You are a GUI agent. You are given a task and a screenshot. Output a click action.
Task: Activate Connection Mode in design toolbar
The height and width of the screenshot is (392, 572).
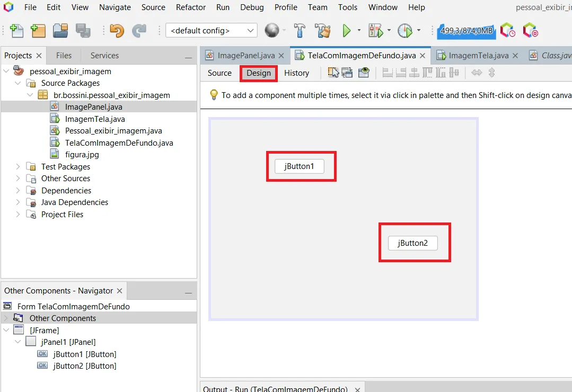pos(347,73)
